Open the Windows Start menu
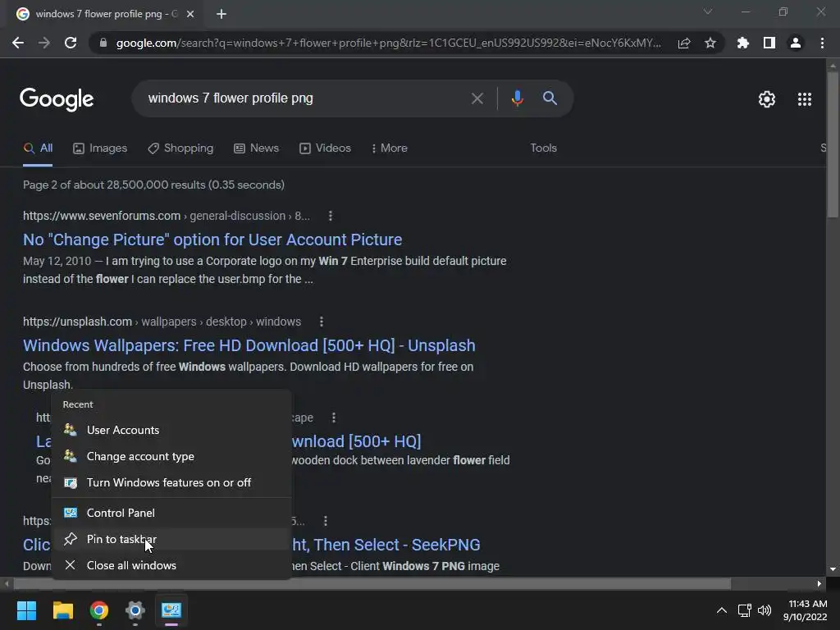Viewport: 840px width, 630px height. [26, 610]
